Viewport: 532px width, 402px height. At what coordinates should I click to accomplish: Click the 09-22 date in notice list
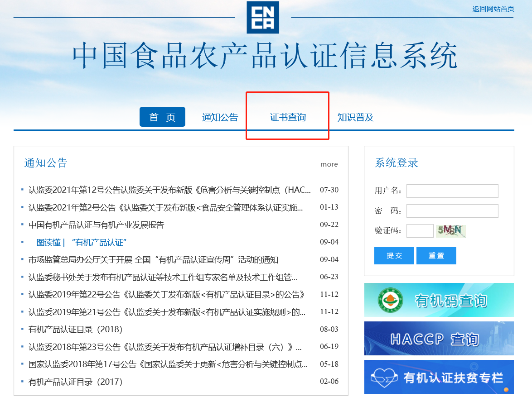point(329,225)
